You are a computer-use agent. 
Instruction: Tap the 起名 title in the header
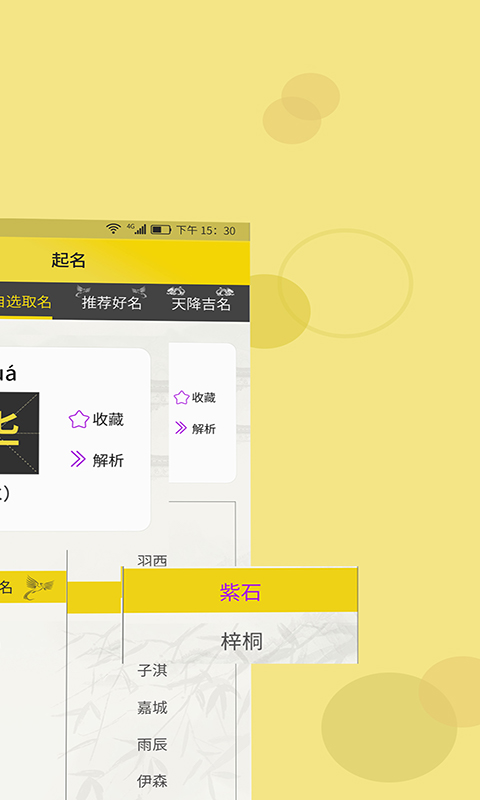coord(68,260)
